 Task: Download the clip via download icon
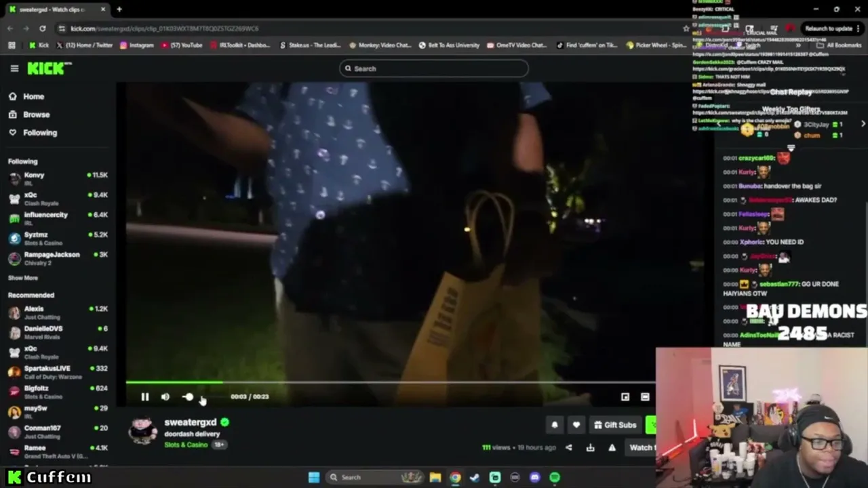coord(591,447)
